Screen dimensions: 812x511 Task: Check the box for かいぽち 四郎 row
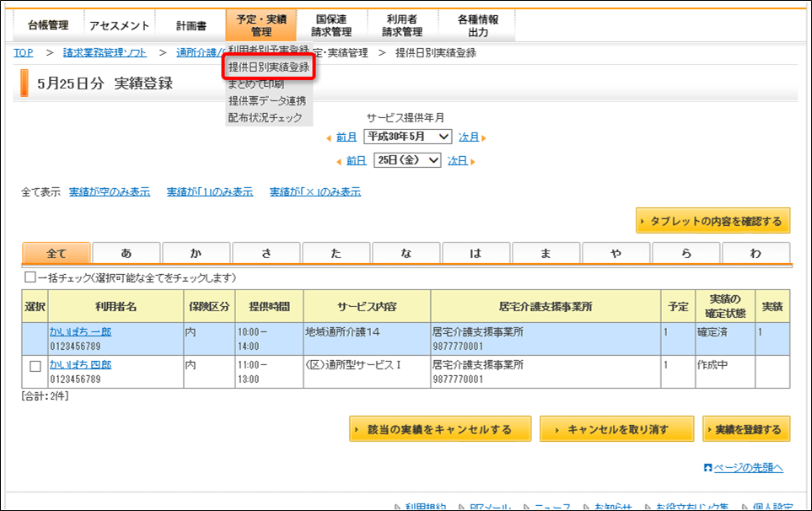click(x=35, y=367)
